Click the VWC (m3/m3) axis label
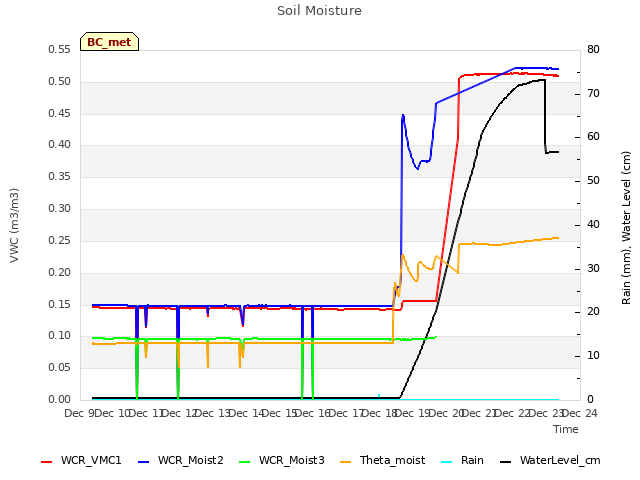This screenshot has width=640, height=480. (x=14, y=225)
